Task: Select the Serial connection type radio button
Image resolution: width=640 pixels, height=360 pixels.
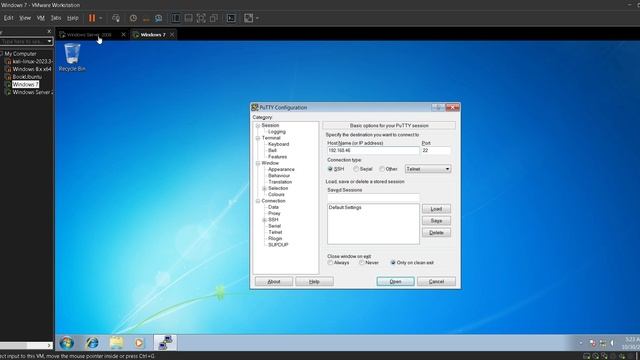Action: [356, 169]
